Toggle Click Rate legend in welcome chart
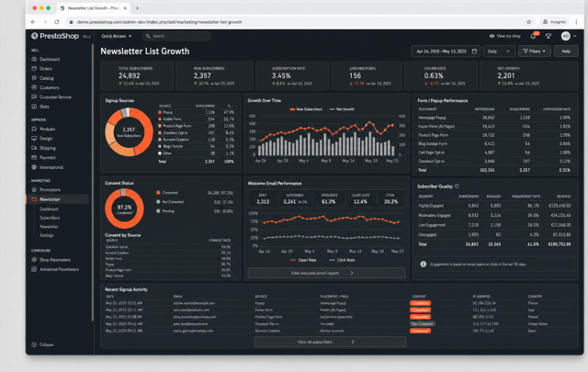Viewport: 588px width, 372px height. (342, 260)
